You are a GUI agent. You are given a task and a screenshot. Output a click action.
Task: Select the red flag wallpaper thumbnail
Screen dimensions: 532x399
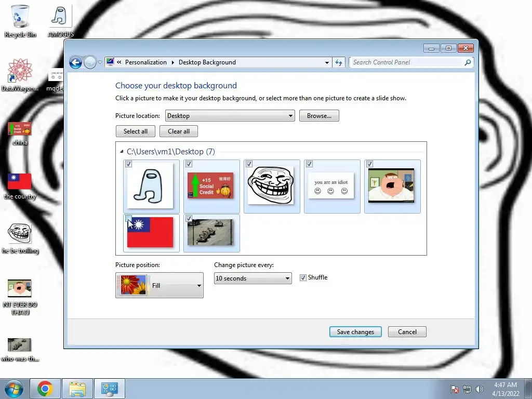point(150,232)
